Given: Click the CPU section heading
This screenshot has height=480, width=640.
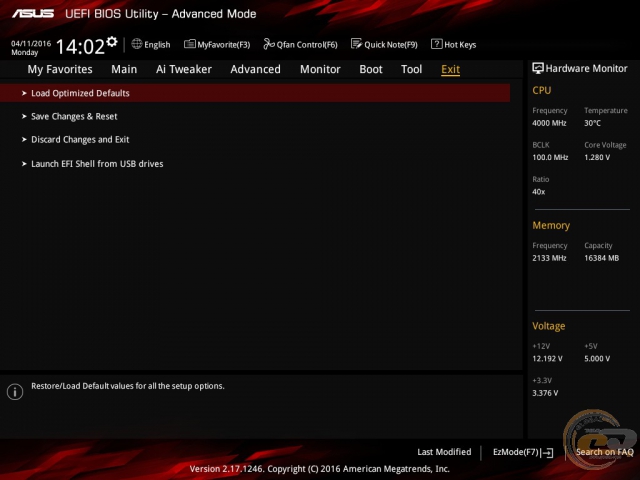Looking at the screenshot, I should (x=542, y=91).
